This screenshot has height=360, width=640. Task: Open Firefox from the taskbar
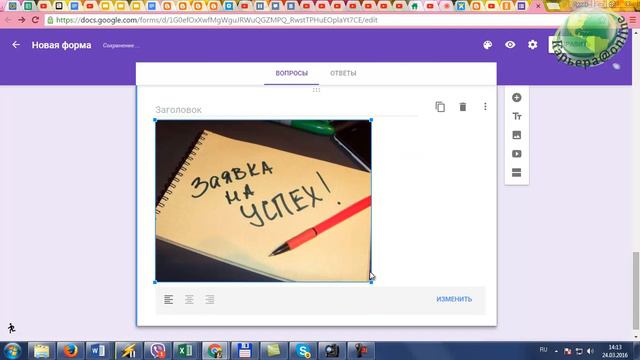point(70,351)
